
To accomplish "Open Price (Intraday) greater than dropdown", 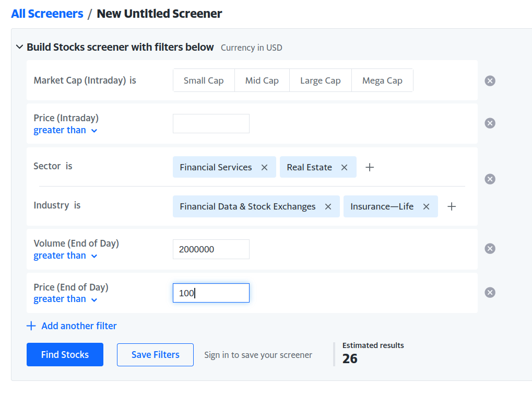I will (x=65, y=130).
